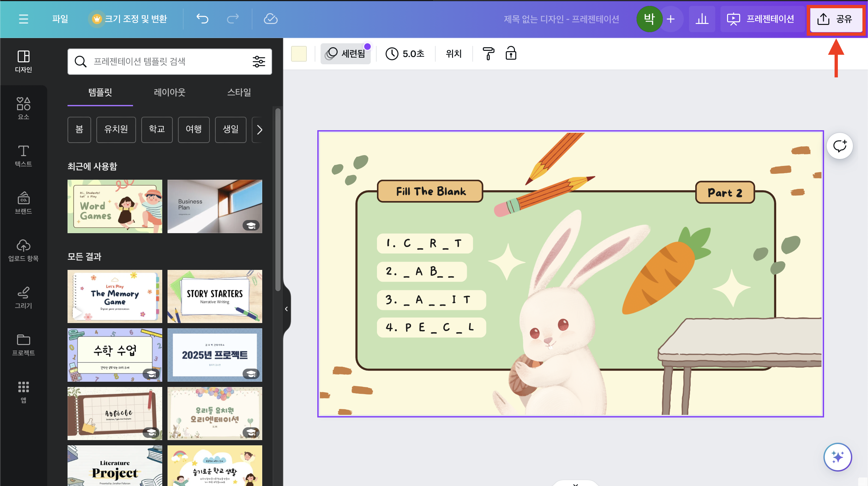
Task: Click the undo arrow icon
Action: click(202, 19)
